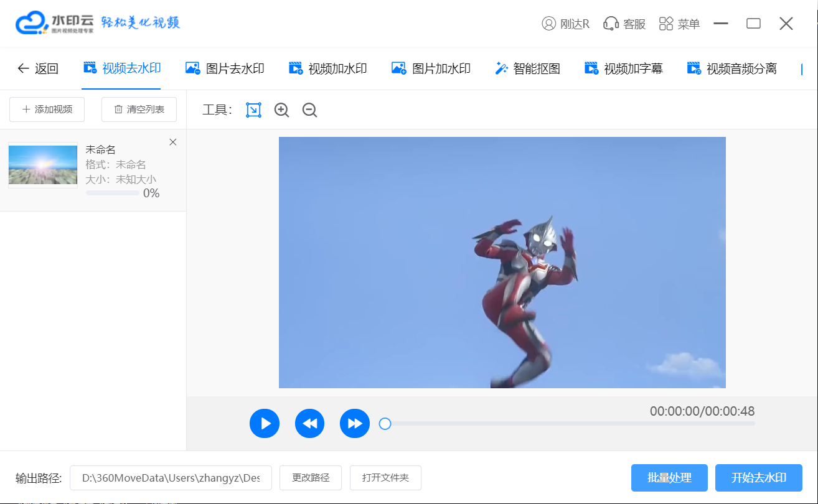Click the video preview area

click(x=502, y=263)
